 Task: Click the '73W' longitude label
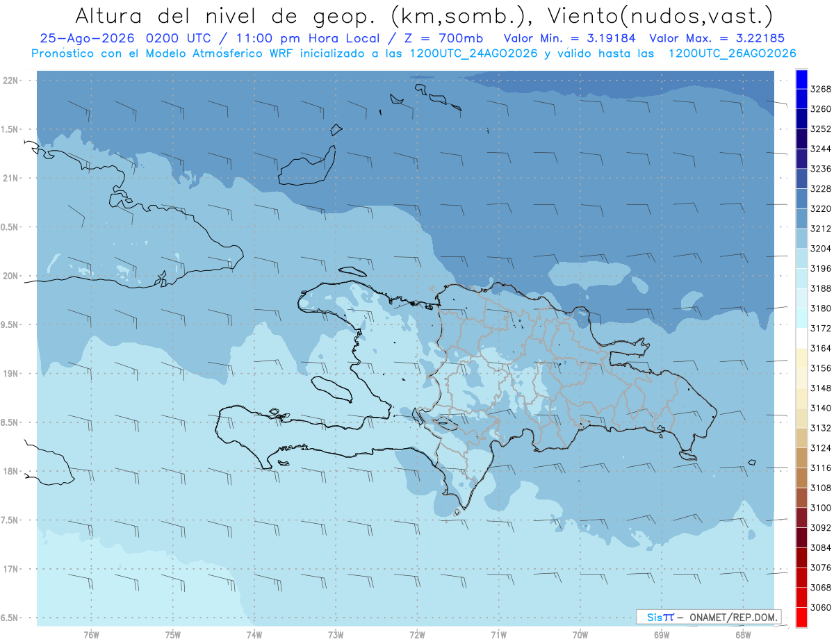[x=336, y=636]
